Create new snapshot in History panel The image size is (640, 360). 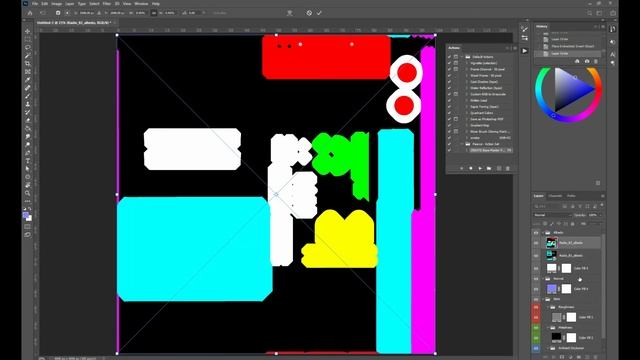tap(587, 61)
